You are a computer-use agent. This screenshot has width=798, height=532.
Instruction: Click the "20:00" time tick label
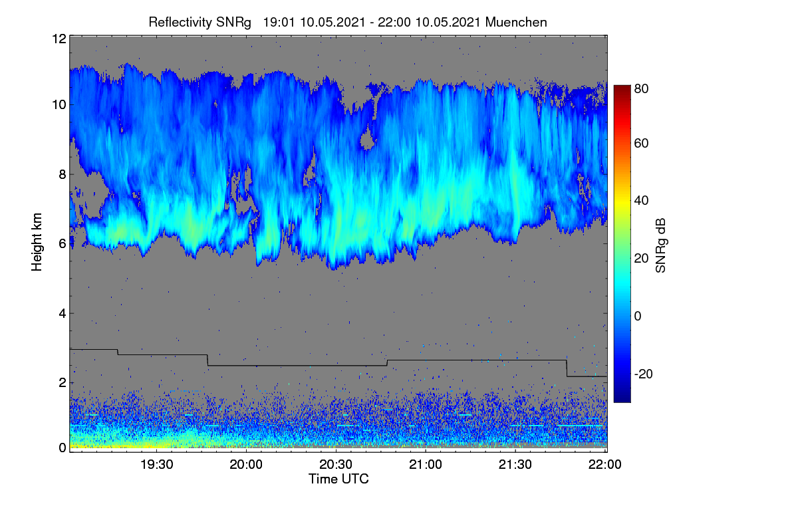click(246, 465)
